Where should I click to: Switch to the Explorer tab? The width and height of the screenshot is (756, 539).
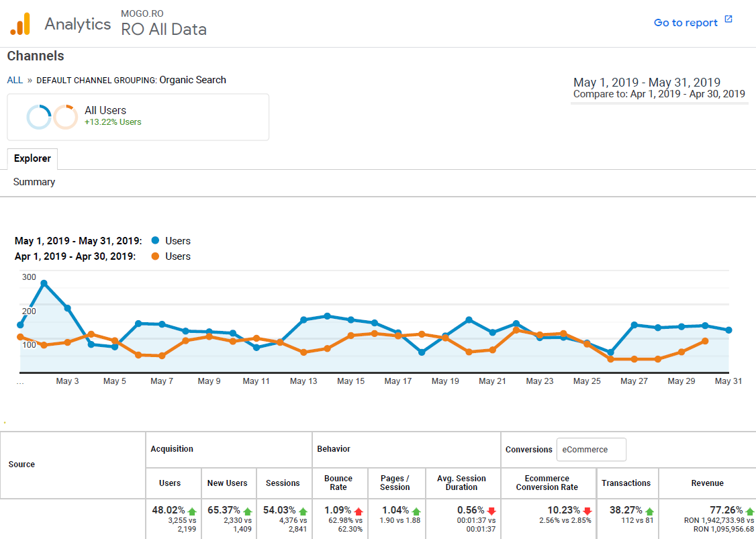[x=32, y=158]
